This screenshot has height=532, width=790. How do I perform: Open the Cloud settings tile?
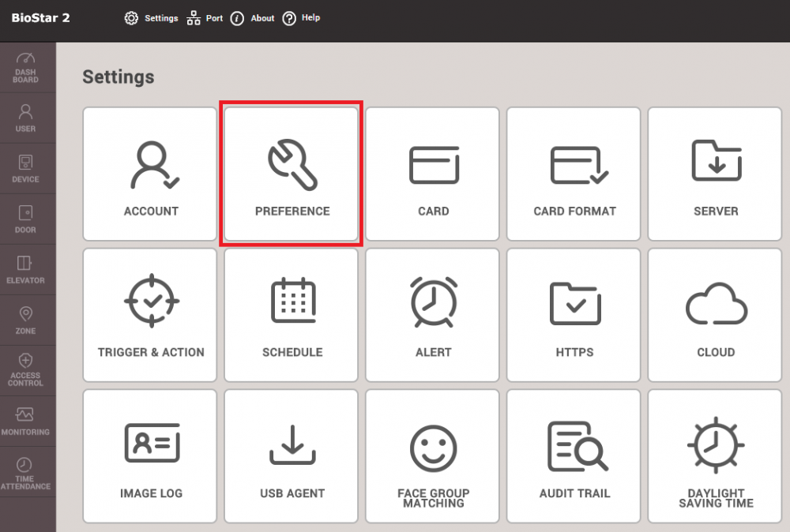(x=716, y=316)
